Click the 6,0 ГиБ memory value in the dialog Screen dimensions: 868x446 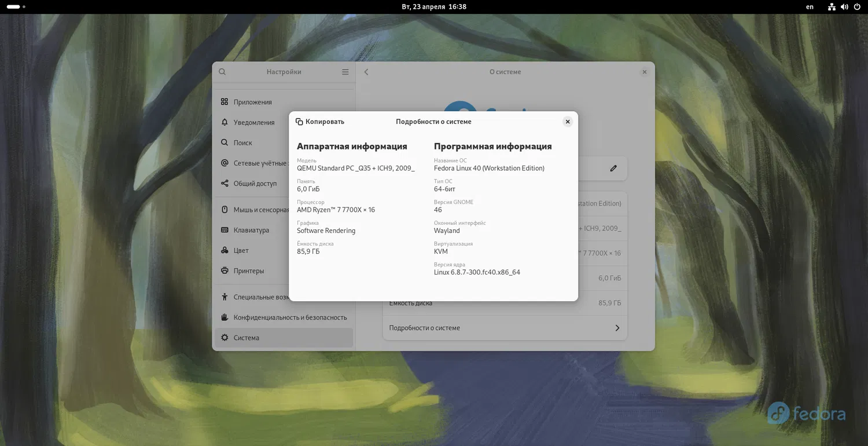click(308, 189)
